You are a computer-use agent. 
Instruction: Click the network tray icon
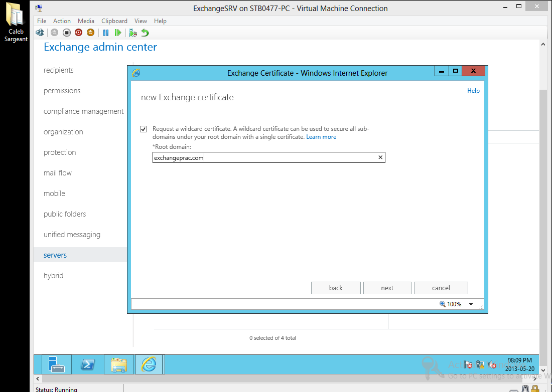coord(480,364)
